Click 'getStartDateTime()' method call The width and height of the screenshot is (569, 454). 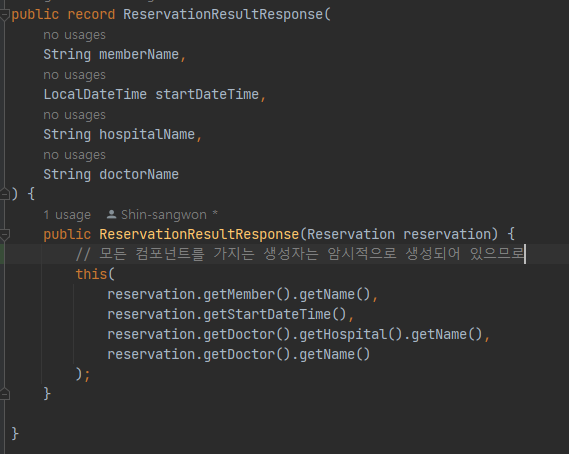tap(275, 314)
